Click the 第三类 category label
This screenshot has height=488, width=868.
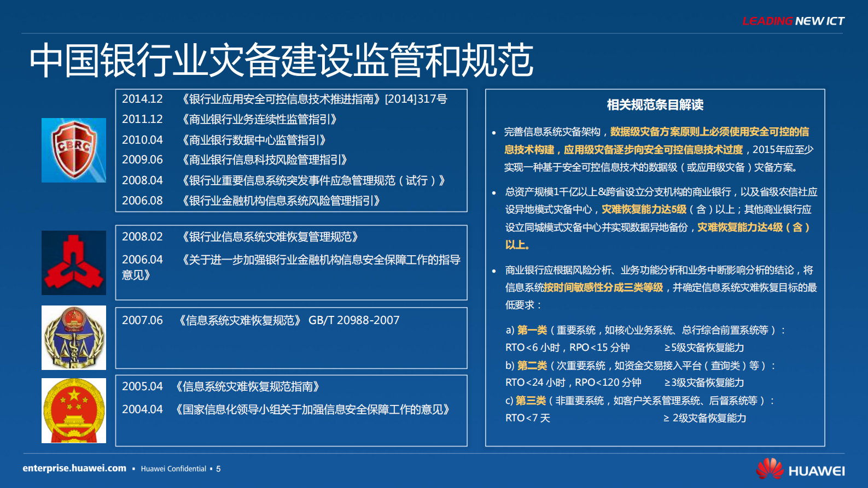click(x=531, y=401)
